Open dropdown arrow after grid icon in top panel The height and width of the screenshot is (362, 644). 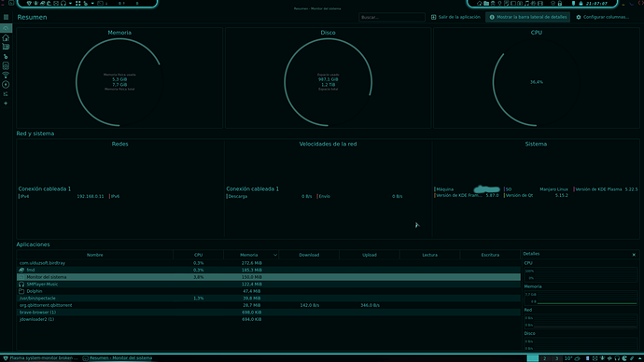pos(92,4)
